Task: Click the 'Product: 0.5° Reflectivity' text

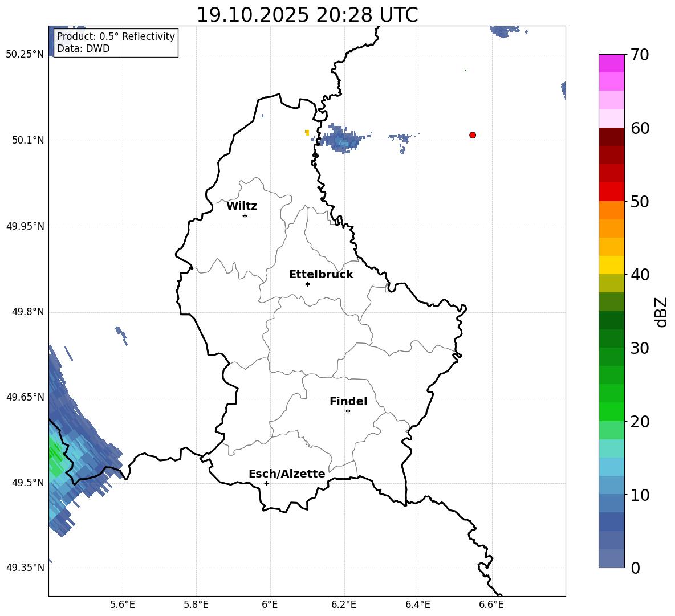Action: (x=116, y=36)
